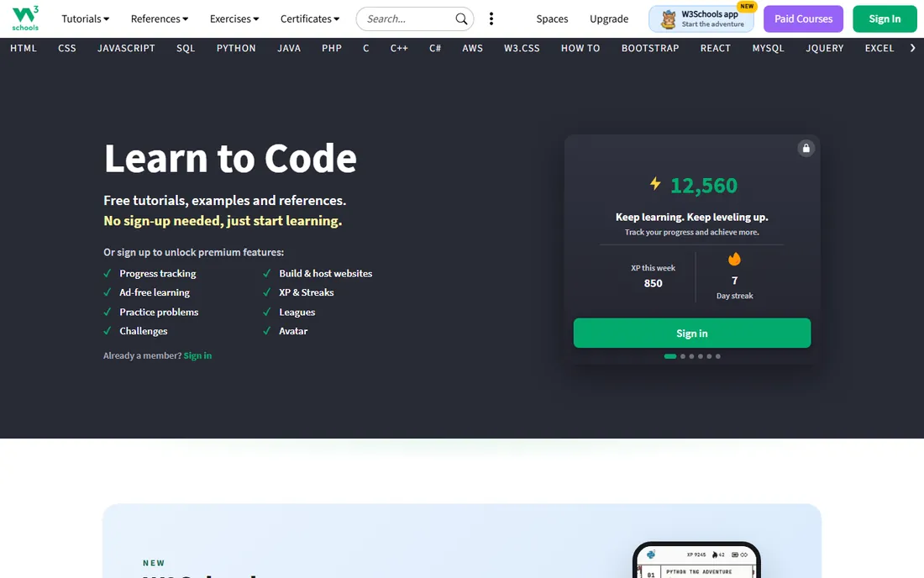Open the PYTHON topic tab
The width and height of the screenshot is (924, 578).
pyautogui.click(x=236, y=49)
